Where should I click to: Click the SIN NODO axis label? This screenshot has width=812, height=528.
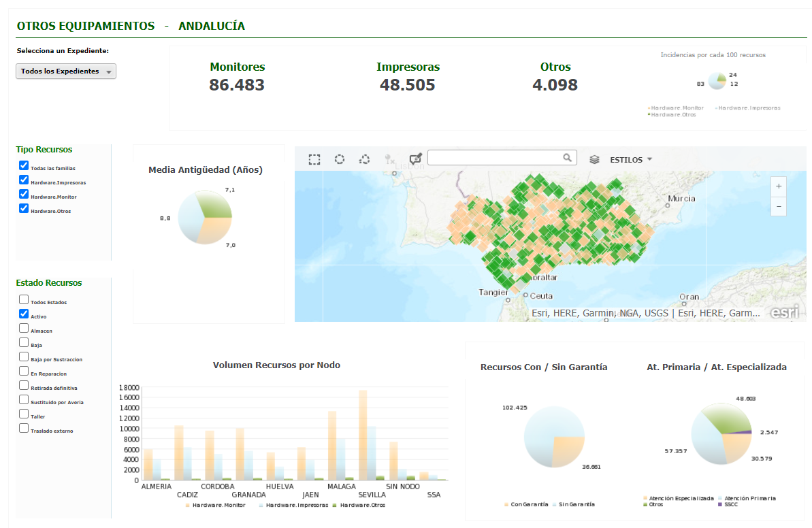pos(403,486)
